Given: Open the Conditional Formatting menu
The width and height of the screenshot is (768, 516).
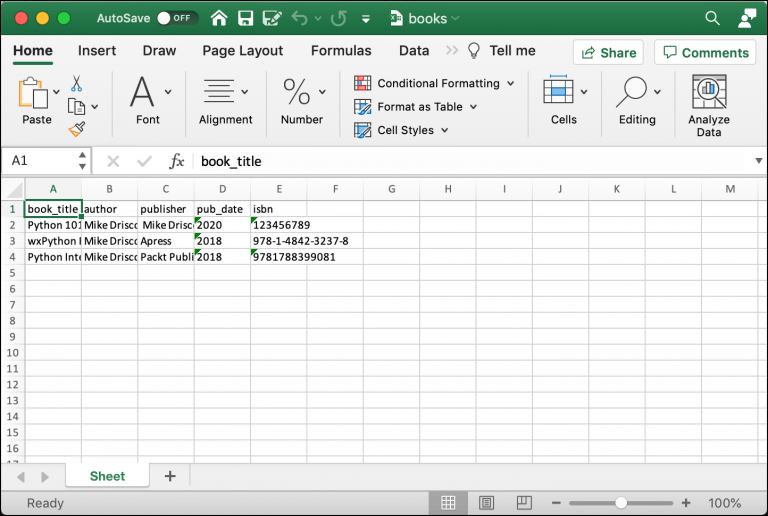Looking at the screenshot, I should click(434, 83).
